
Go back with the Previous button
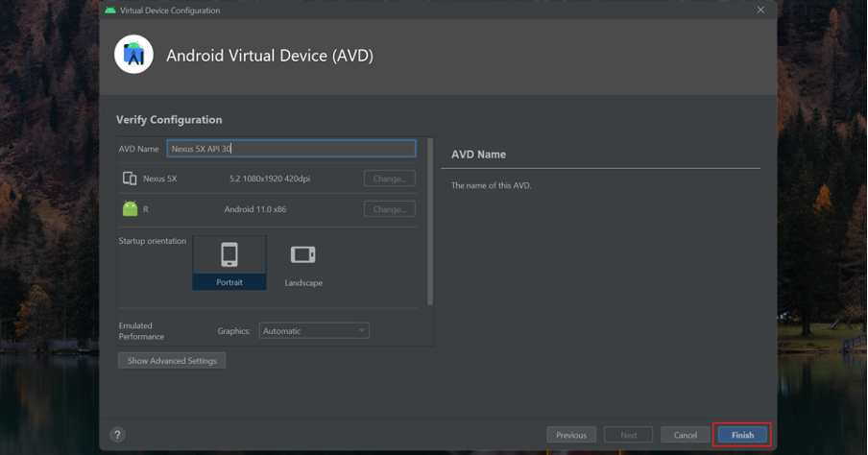pos(571,435)
